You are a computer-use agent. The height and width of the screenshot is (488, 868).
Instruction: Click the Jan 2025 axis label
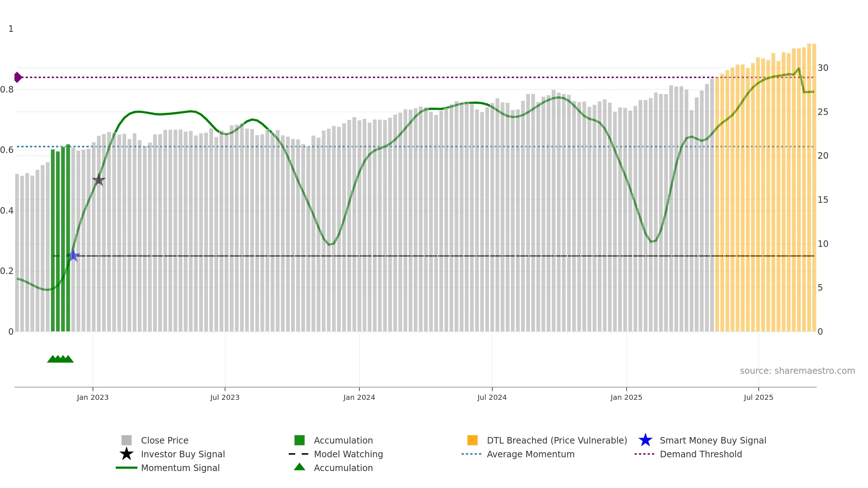tap(626, 397)
